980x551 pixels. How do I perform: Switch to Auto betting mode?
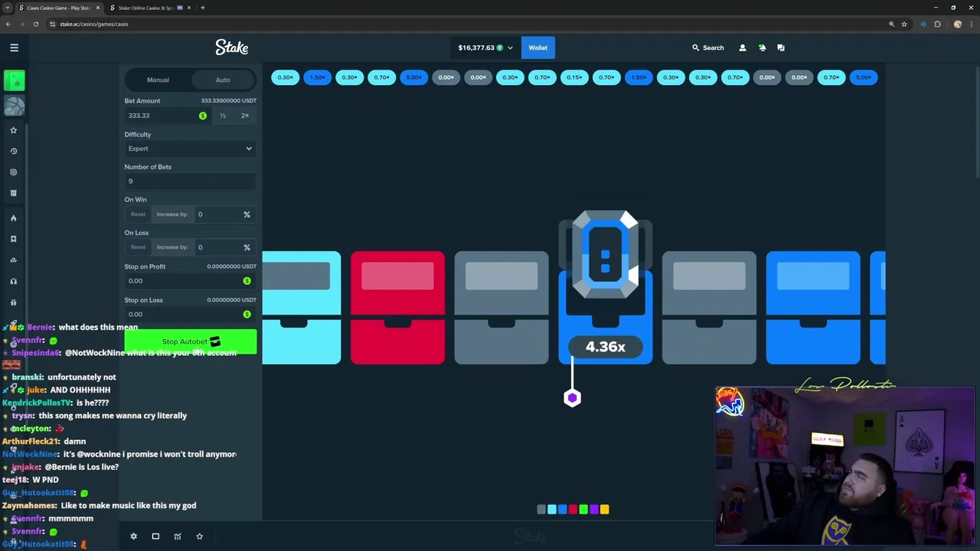(223, 80)
